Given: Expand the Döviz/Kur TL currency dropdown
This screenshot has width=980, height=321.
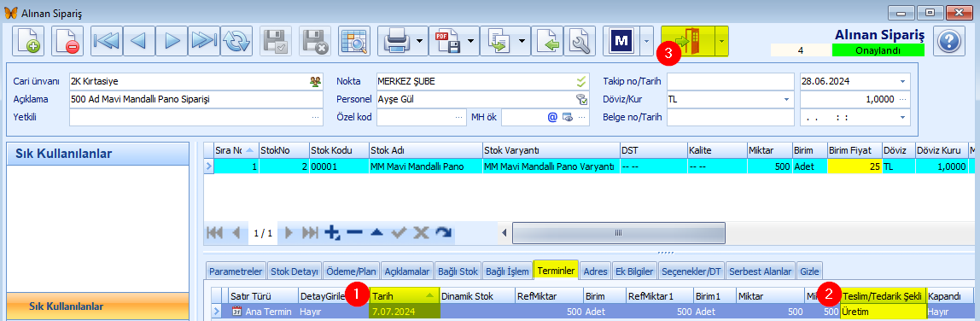Looking at the screenshot, I should click(785, 99).
